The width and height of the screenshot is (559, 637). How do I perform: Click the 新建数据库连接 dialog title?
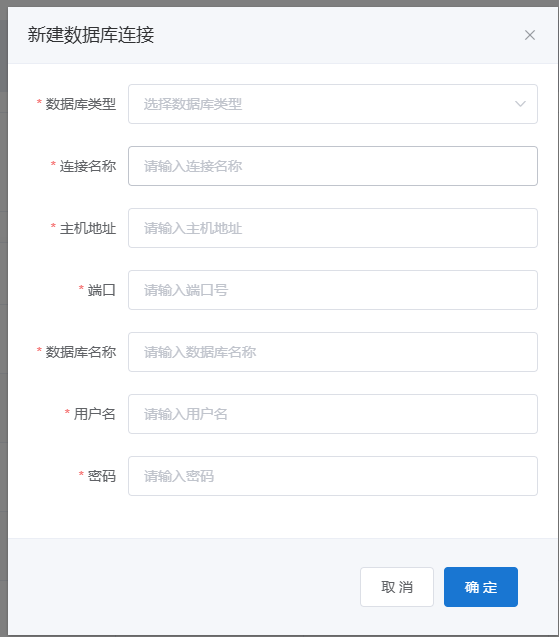click(91, 35)
